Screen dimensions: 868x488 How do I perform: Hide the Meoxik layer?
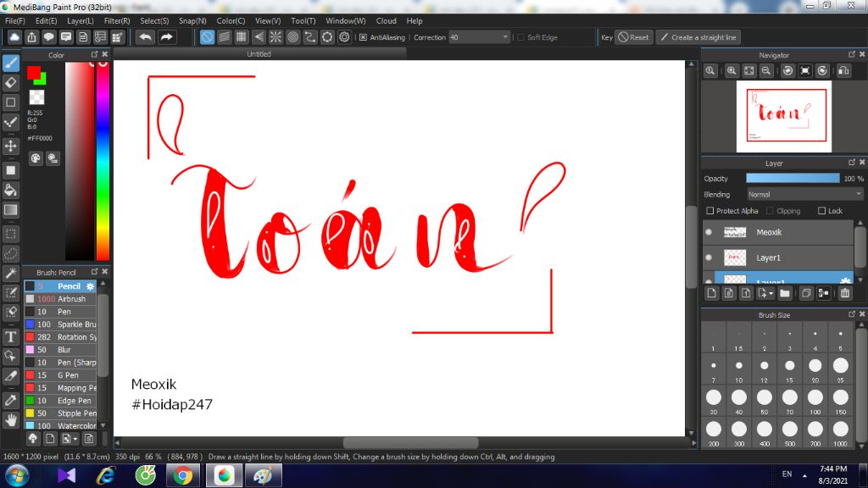click(x=709, y=232)
